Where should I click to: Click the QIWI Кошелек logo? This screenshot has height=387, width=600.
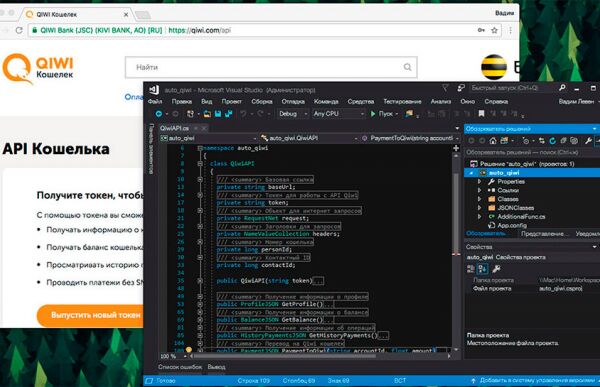(x=38, y=69)
